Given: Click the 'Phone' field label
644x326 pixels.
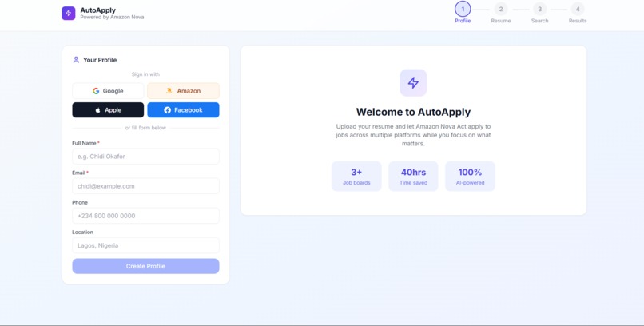Looking at the screenshot, I should tap(80, 202).
